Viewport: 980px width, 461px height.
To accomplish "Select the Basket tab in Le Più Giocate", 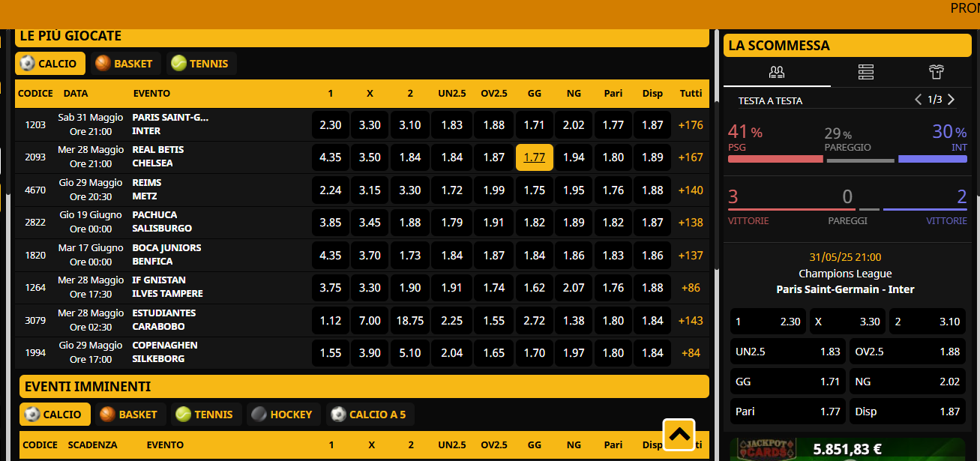I will [124, 64].
